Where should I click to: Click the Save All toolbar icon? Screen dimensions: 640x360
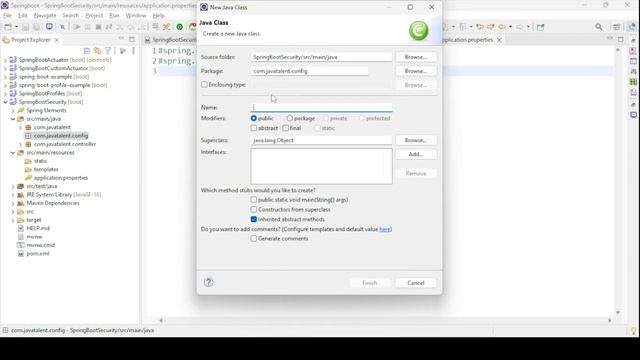tap(36, 27)
